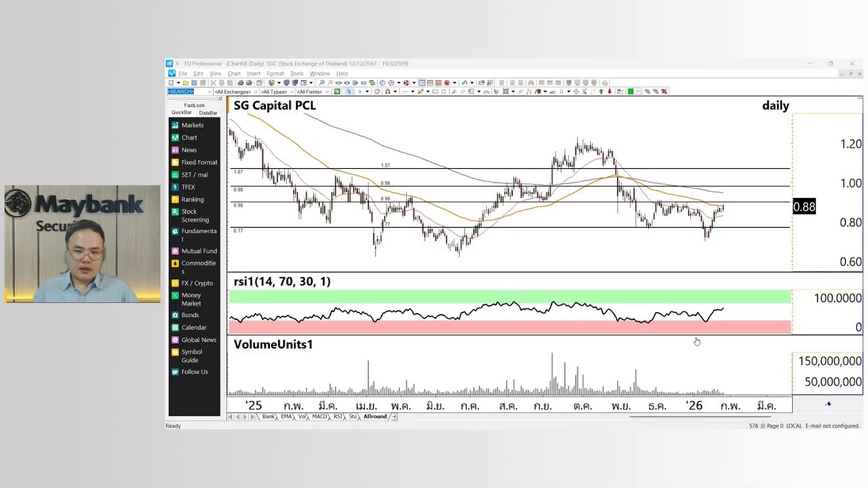
Task: Open the Format menu
Action: [275, 73]
